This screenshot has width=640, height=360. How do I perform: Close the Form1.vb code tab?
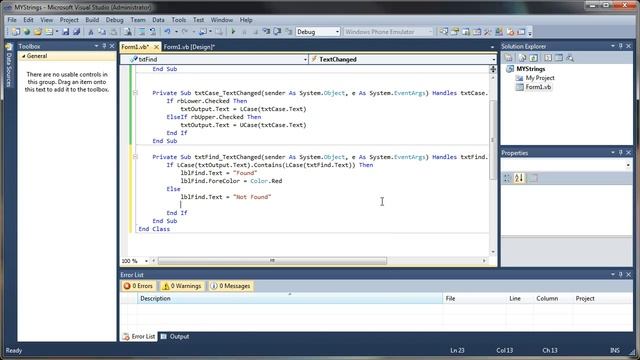156,47
